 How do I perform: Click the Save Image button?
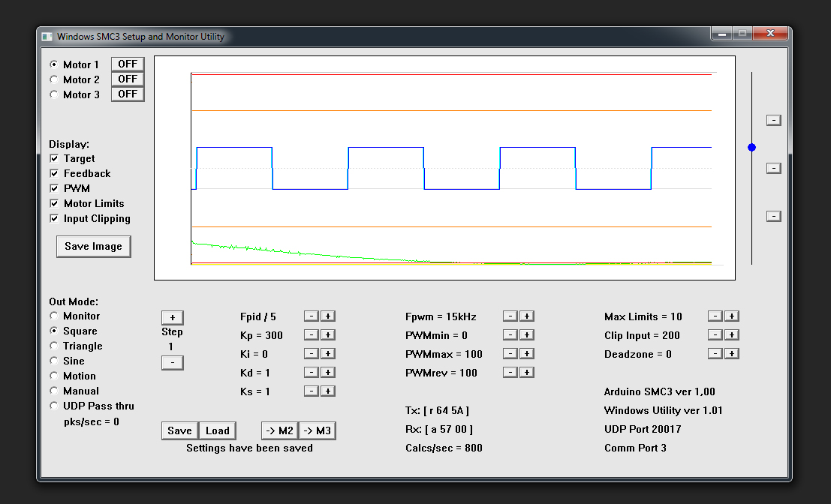coord(94,246)
